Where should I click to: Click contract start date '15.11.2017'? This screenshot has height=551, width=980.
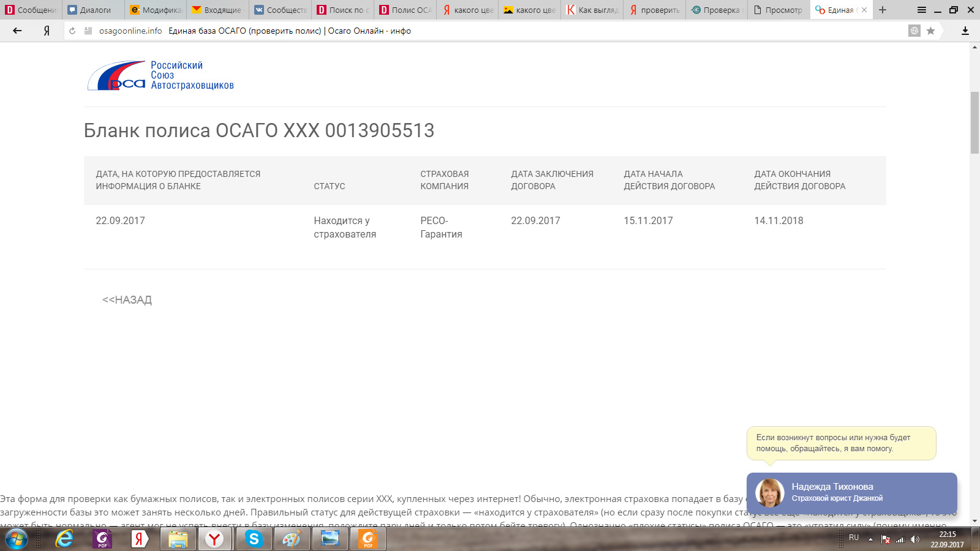(x=648, y=220)
